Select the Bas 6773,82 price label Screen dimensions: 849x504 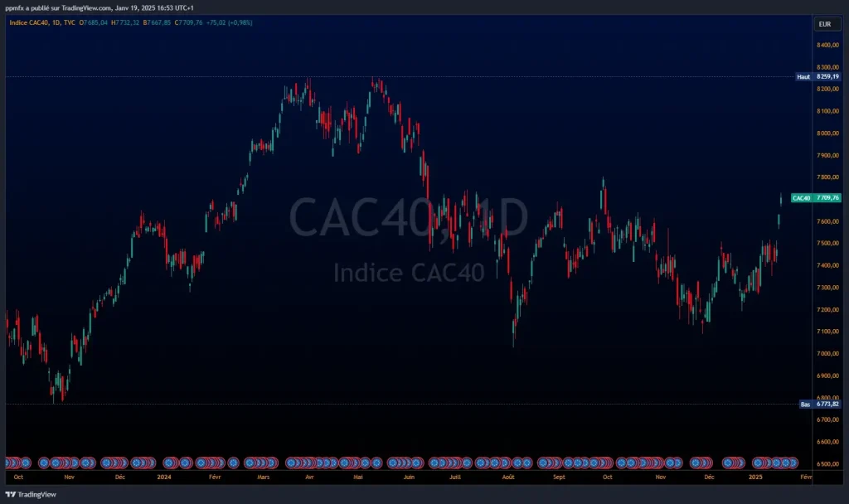click(x=820, y=405)
